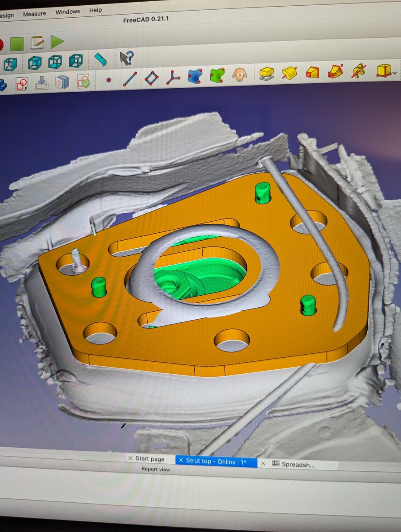
Task: Close the Start page tab
Action: 130,458
